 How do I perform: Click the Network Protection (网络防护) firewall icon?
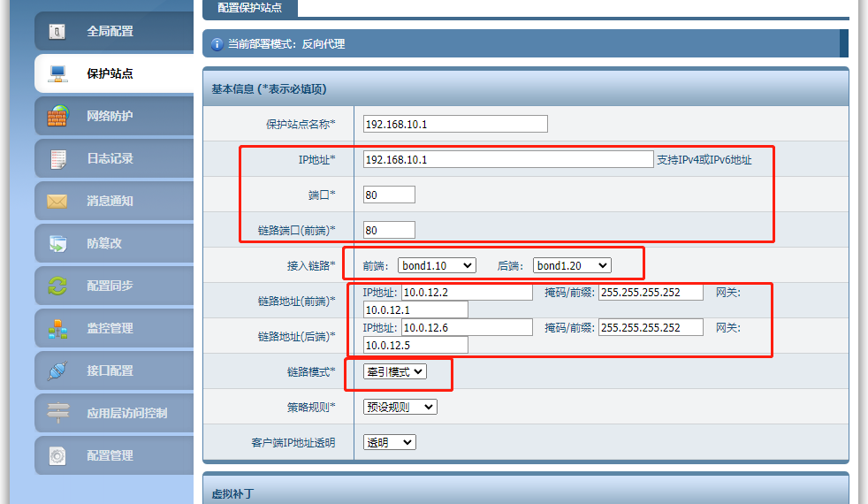(57, 116)
